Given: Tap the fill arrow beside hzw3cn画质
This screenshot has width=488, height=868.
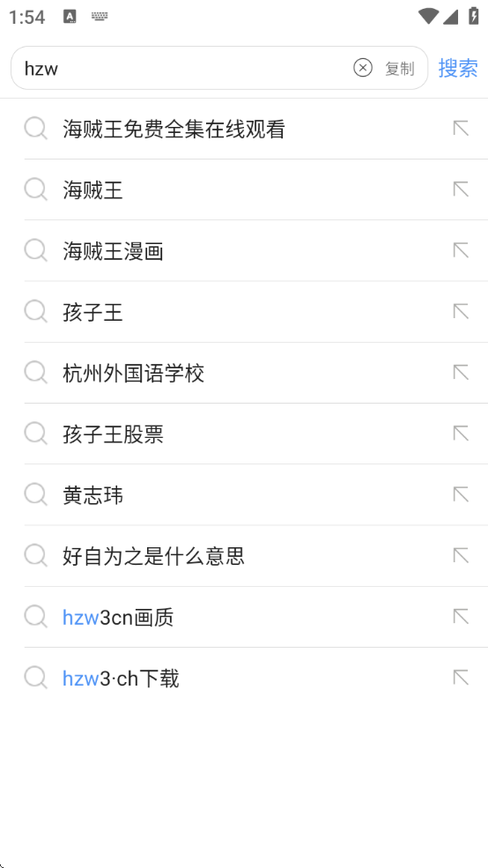Looking at the screenshot, I should pyautogui.click(x=461, y=617).
